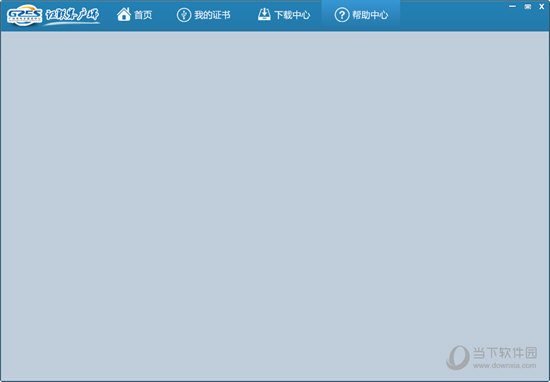Screen dimensions: 550x382
Task: Select the 帮助中心 tab label
Action: click(370, 15)
